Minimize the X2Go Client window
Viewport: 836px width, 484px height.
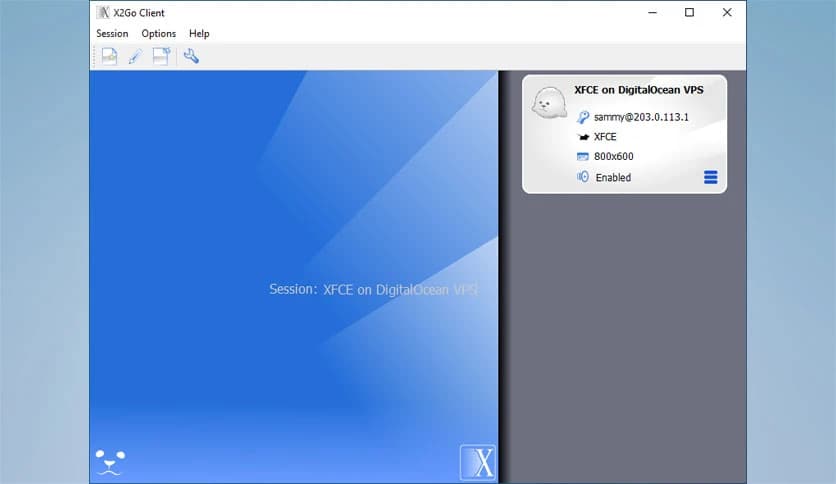pos(652,12)
